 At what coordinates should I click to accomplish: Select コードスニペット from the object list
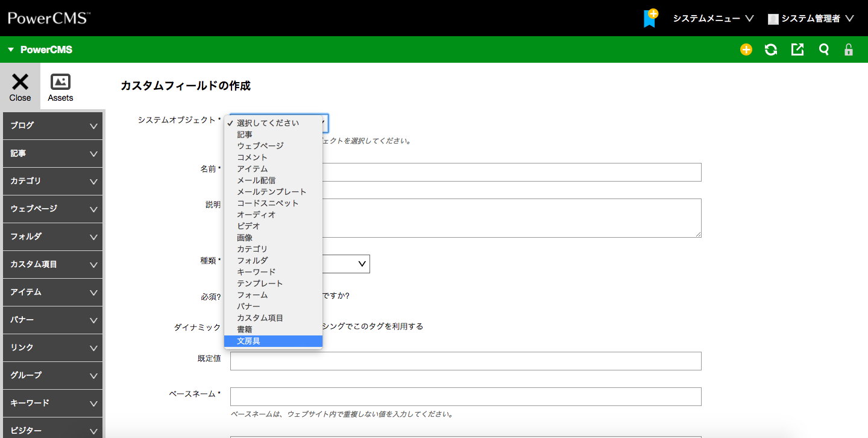pyautogui.click(x=273, y=203)
